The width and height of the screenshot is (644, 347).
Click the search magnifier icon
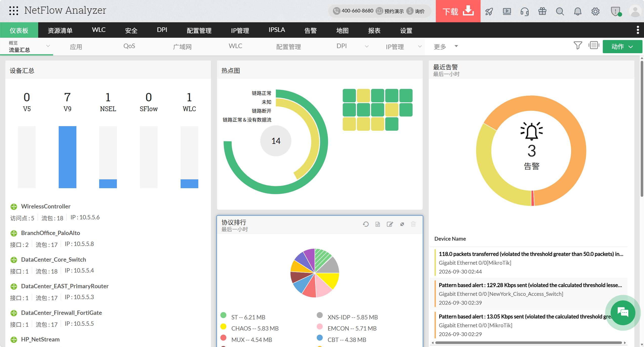[560, 11]
